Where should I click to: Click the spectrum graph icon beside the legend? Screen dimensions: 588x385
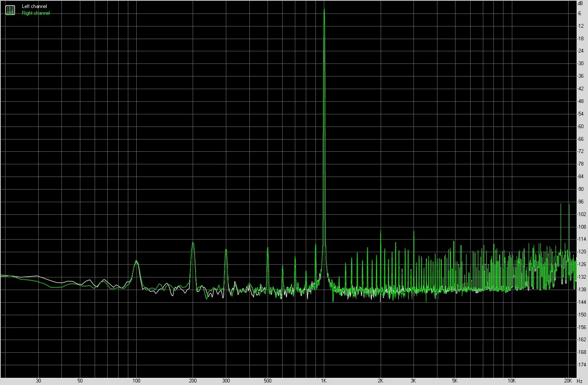tap(10, 10)
